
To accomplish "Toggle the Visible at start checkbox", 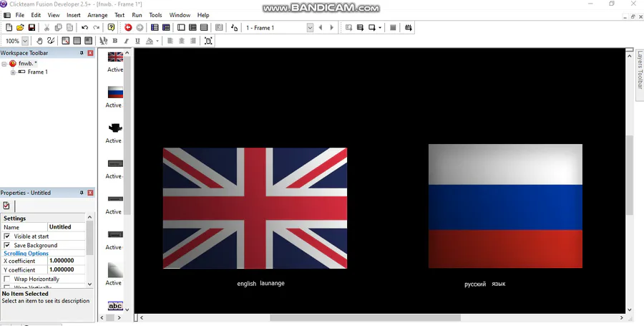I will click(7, 236).
